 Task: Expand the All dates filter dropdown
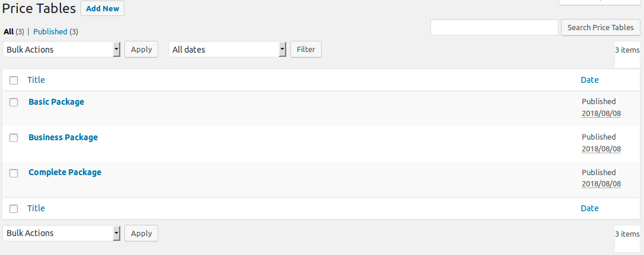point(227,50)
